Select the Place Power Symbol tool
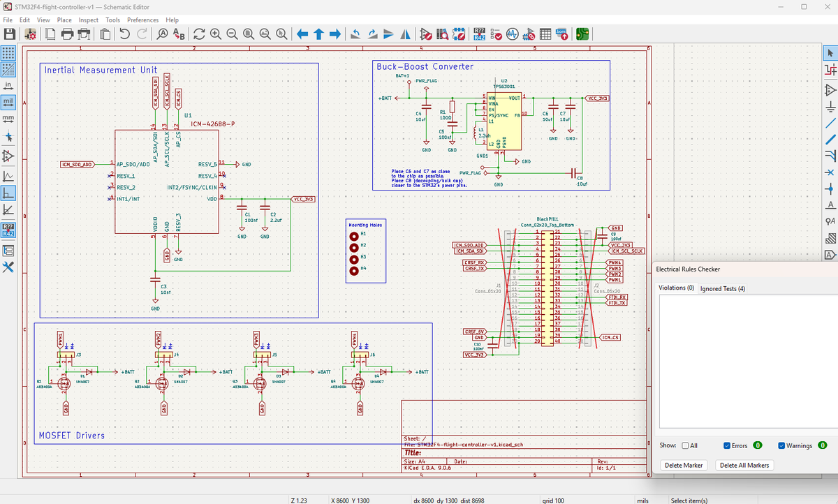The width and height of the screenshot is (838, 504). 830,107
